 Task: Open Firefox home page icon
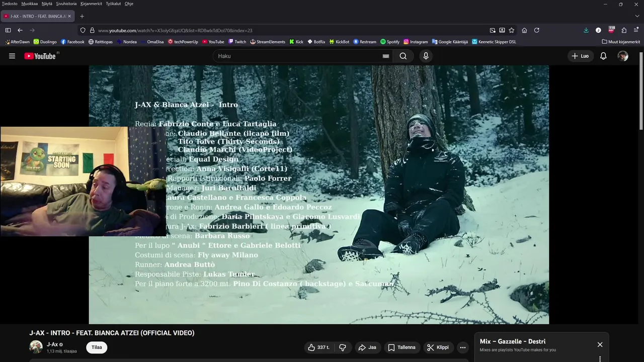pos(524,30)
